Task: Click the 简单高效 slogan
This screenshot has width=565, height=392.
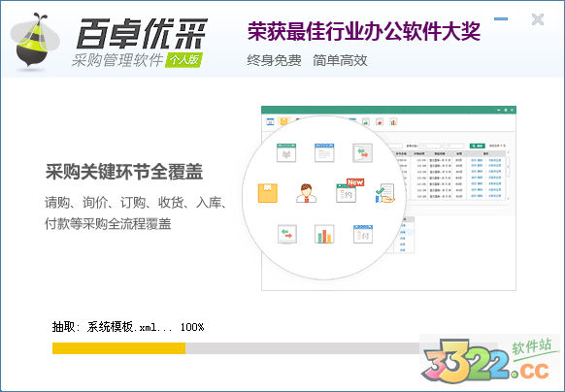Action: tap(340, 60)
